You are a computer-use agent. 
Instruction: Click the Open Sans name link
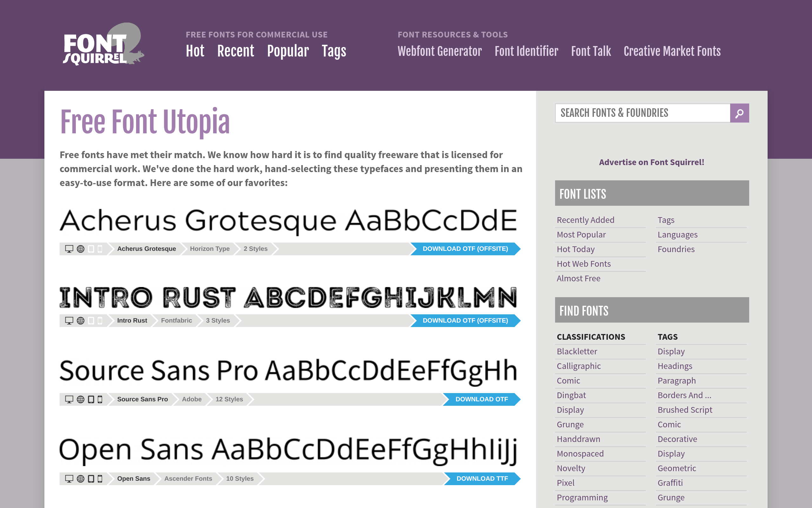coord(134,478)
